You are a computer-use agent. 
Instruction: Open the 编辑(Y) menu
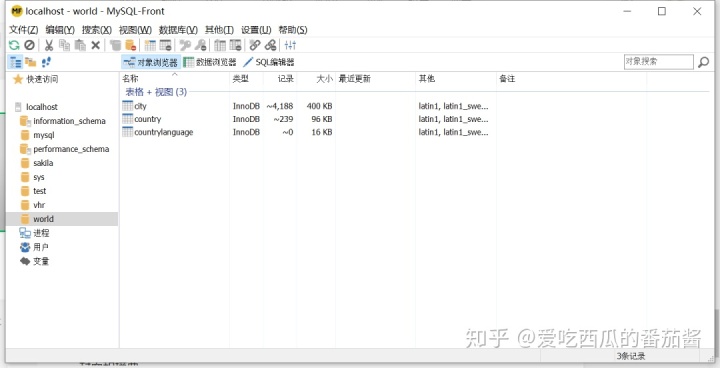point(60,30)
